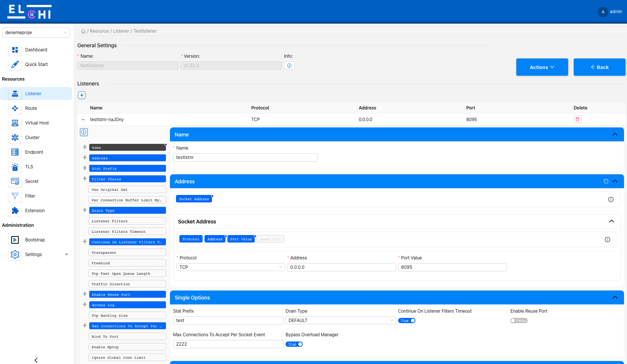Click the info icon above field list

point(84,132)
